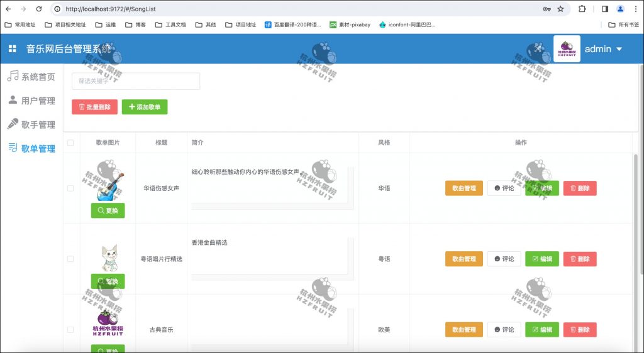Click 编辑 for 粤语唱片行精选
Image resolution: width=644 pixels, height=353 pixels.
click(x=542, y=259)
